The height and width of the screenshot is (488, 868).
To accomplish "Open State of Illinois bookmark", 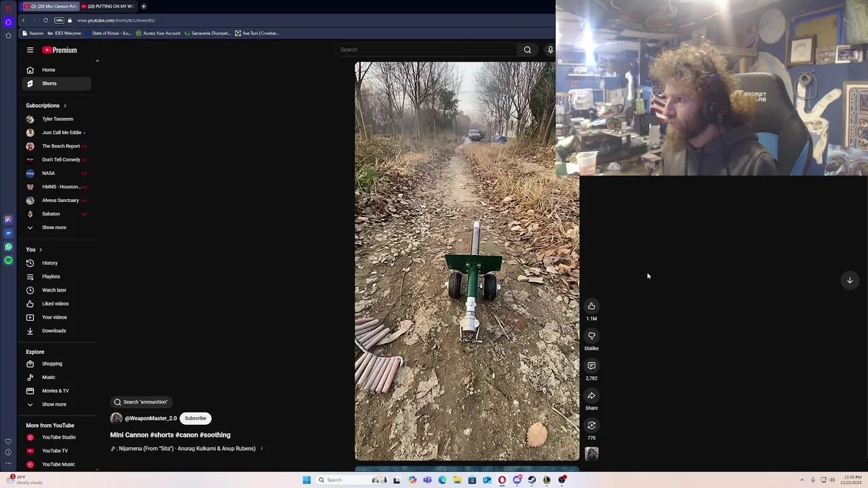I will [x=108, y=33].
